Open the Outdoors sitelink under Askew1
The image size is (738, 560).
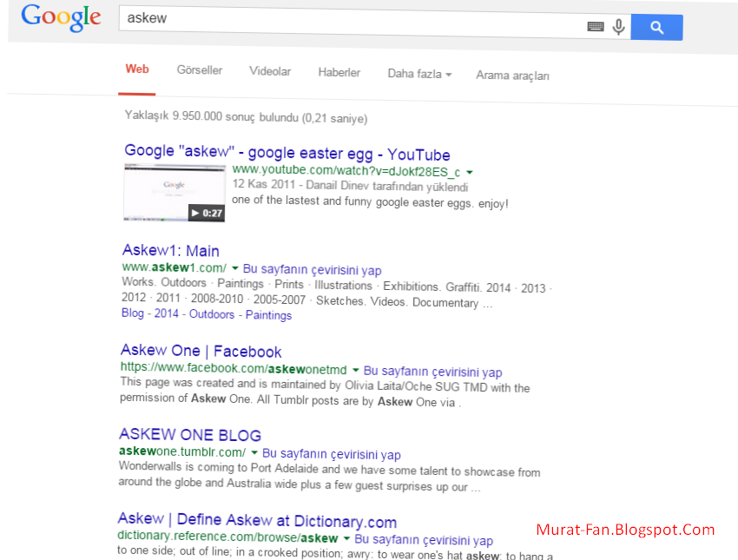(212, 314)
